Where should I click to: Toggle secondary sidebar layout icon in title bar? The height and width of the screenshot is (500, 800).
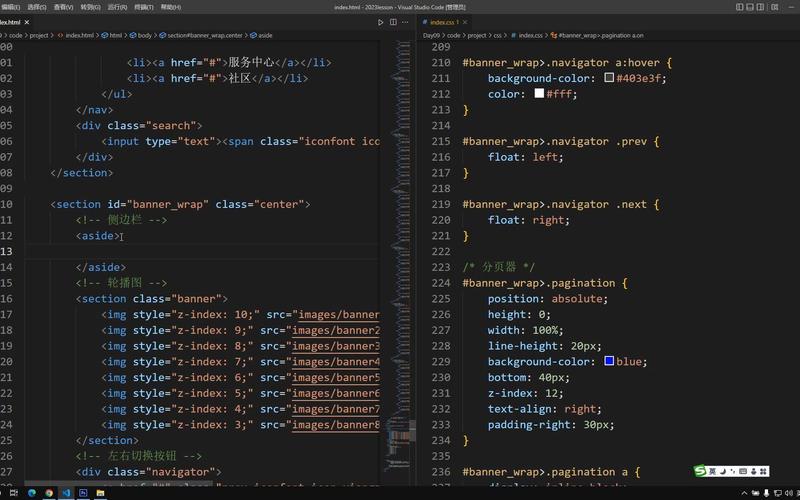pyautogui.click(x=760, y=7)
